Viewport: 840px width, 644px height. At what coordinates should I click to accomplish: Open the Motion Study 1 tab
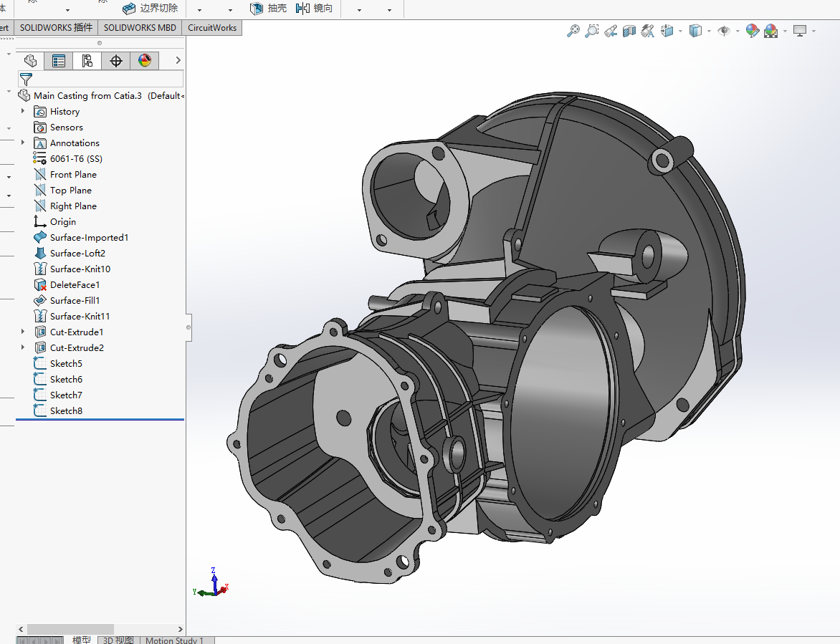[x=174, y=640]
